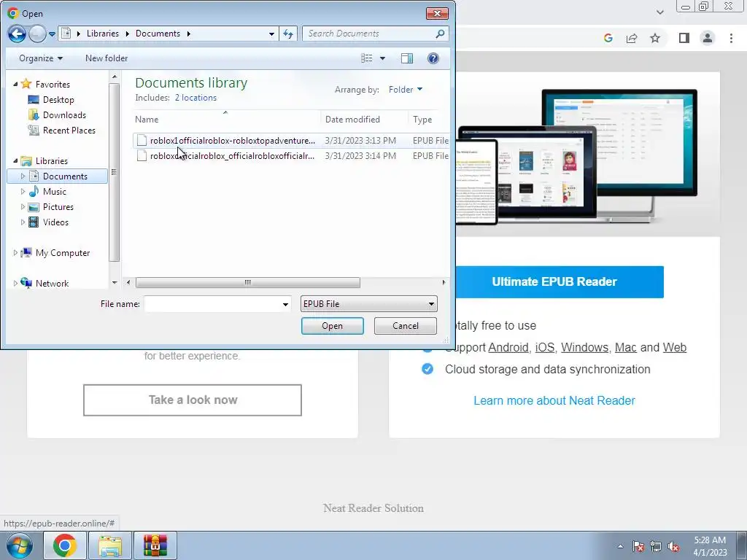Image resolution: width=747 pixels, height=560 pixels.
Task: Open the recent pages dropdown beside forward arrow
Action: 52,34
